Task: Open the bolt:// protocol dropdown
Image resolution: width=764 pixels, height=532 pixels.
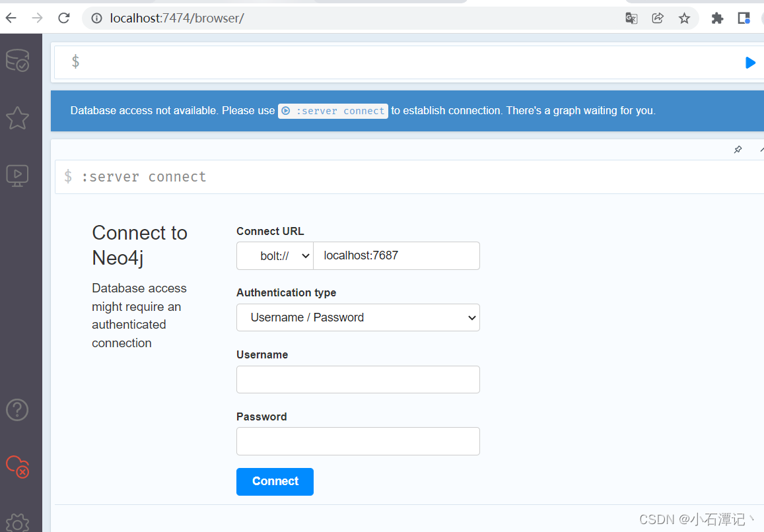Action: pos(275,256)
